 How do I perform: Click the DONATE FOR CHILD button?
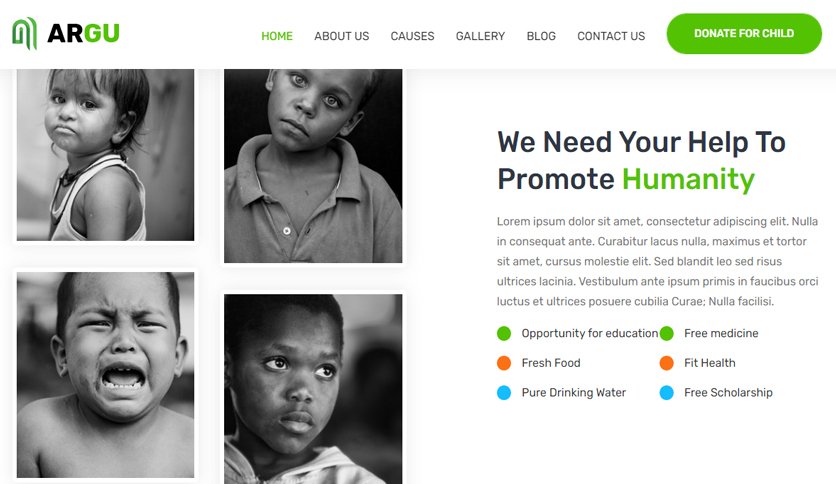[x=744, y=34]
